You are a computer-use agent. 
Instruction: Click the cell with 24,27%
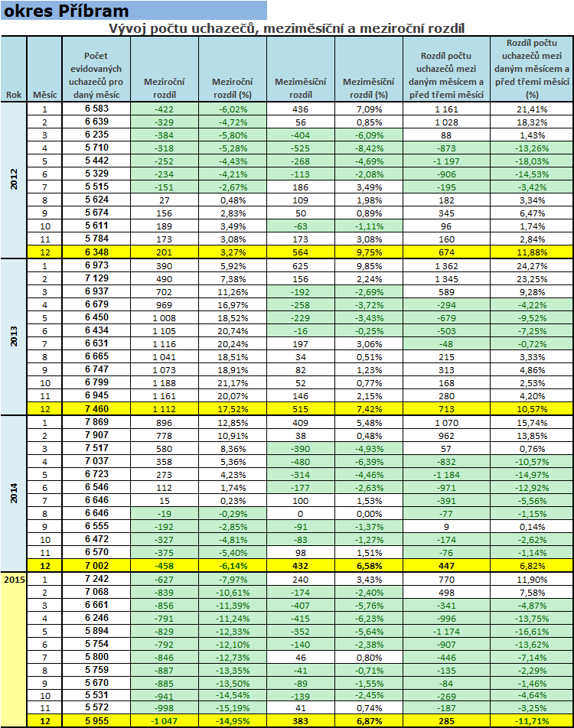532,266
